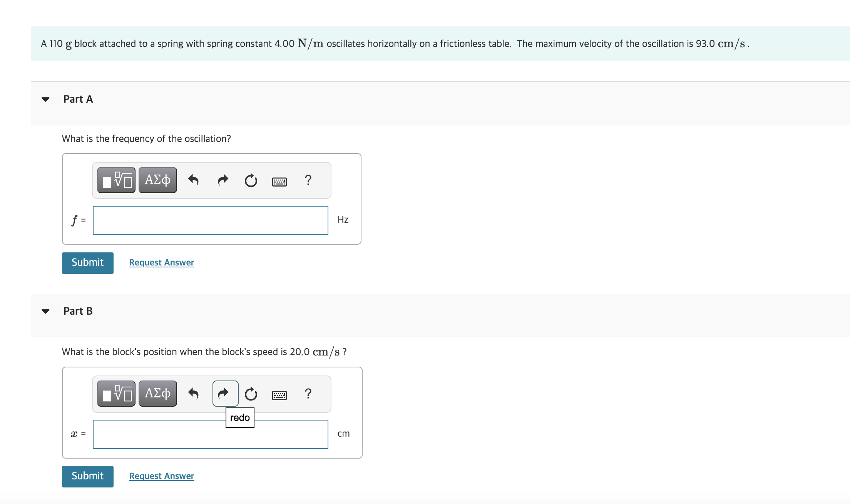Click redo arrow in Part A toolbar
850x504 pixels.
[223, 180]
